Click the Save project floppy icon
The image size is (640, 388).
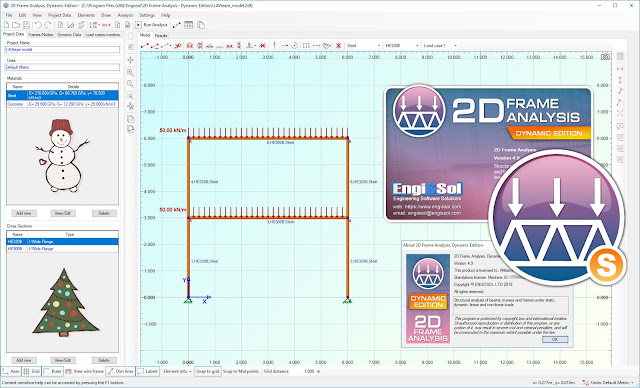[x=26, y=25]
